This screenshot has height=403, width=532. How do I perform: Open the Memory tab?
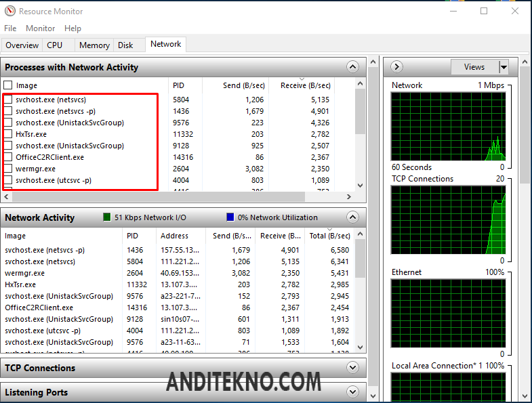click(x=94, y=45)
